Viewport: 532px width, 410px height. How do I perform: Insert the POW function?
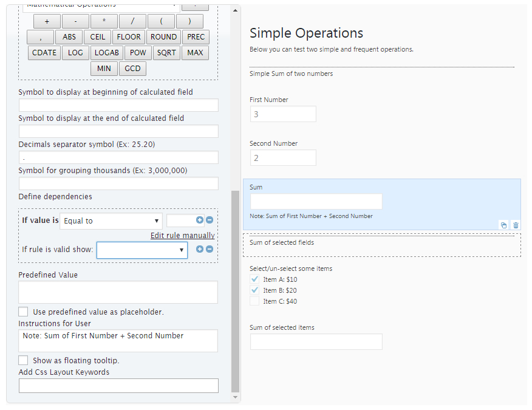pyautogui.click(x=138, y=53)
